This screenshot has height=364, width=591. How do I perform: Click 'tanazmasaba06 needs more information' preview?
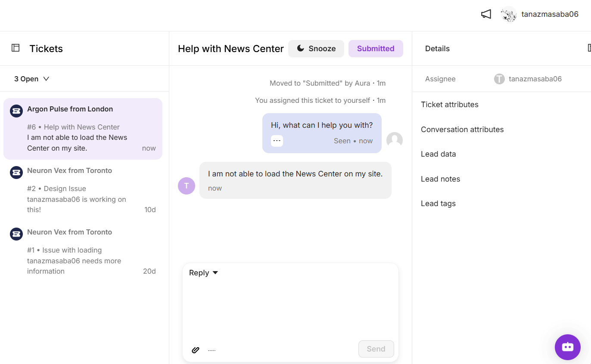[x=74, y=266]
